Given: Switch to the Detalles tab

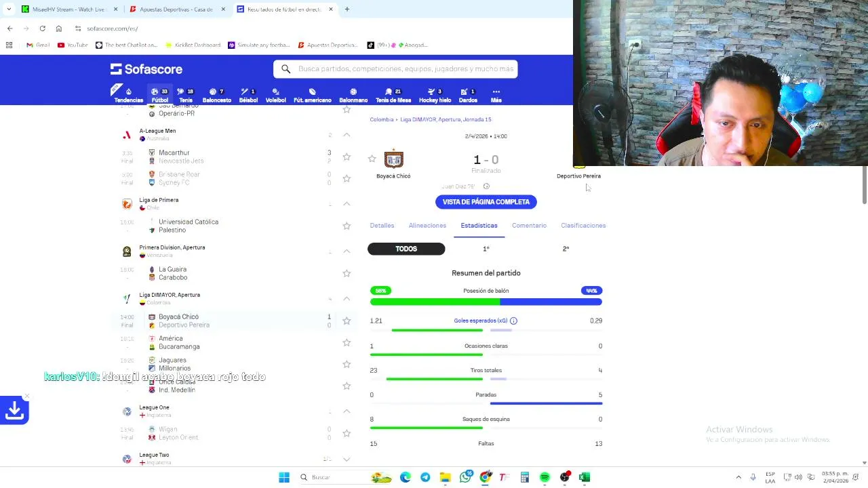Looking at the screenshot, I should (x=382, y=225).
